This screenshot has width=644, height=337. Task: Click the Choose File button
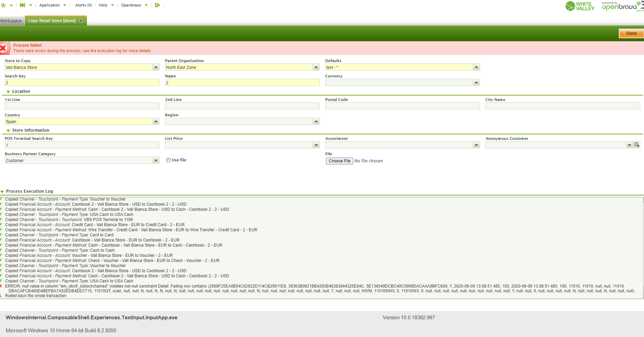point(339,161)
